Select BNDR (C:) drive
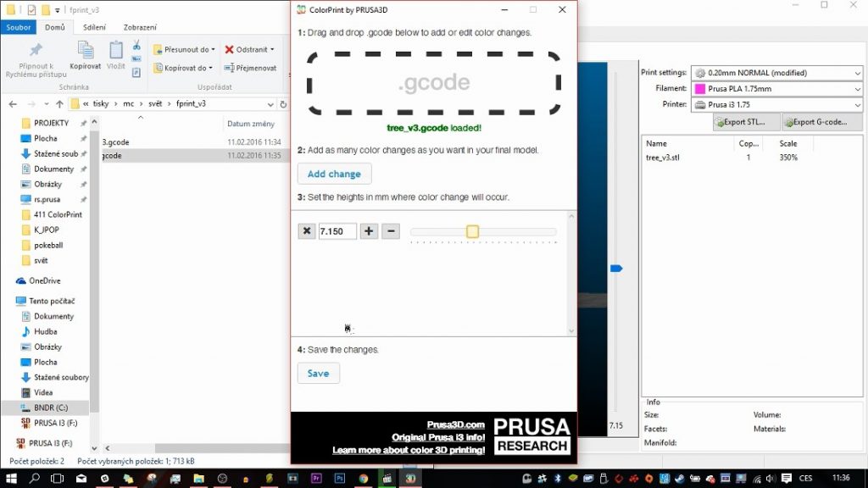This screenshot has height=488, width=868. [50, 408]
